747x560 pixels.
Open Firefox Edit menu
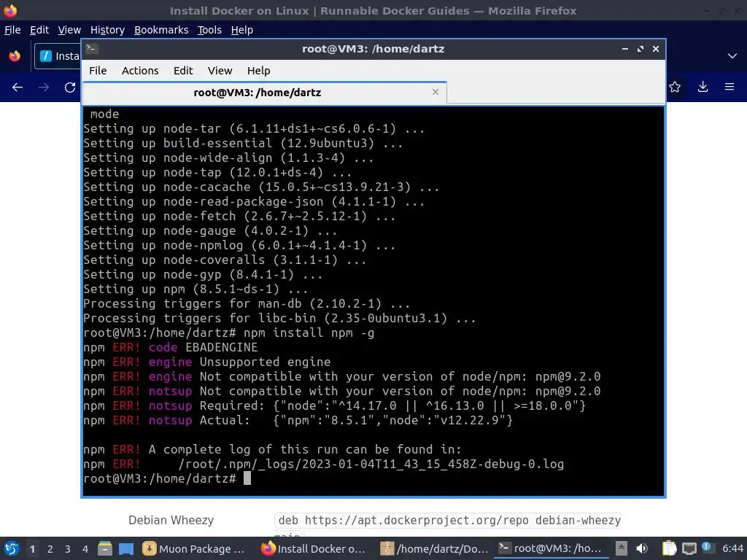coord(39,30)
